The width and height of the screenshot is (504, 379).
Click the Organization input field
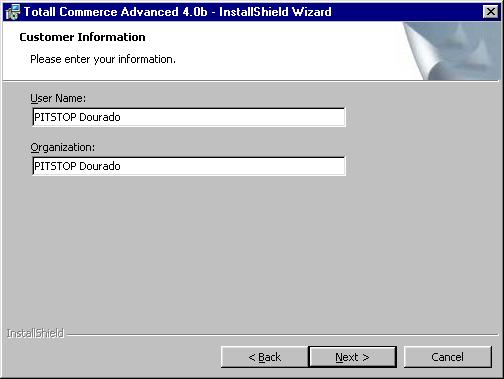(189, 166)
